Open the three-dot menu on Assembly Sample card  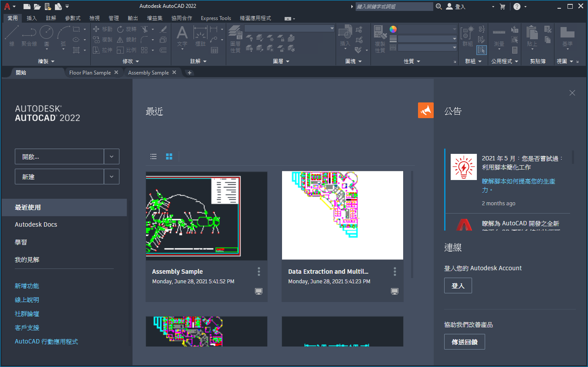[259, 272]
